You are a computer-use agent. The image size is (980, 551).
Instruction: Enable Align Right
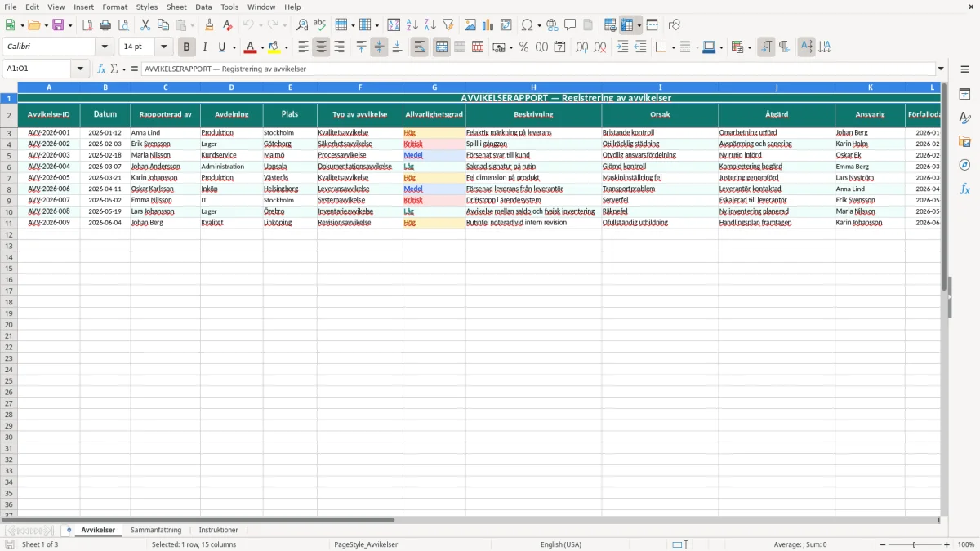pos(339,47)
